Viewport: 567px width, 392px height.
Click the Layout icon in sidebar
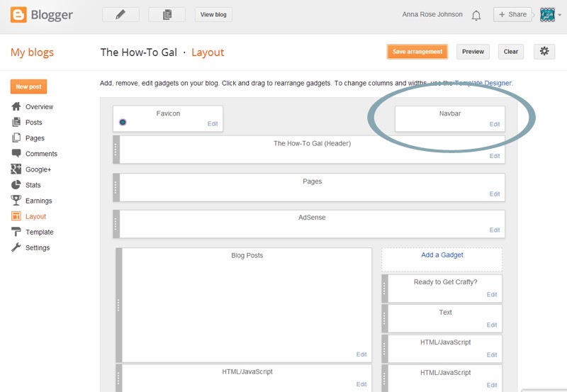point(16,216)
